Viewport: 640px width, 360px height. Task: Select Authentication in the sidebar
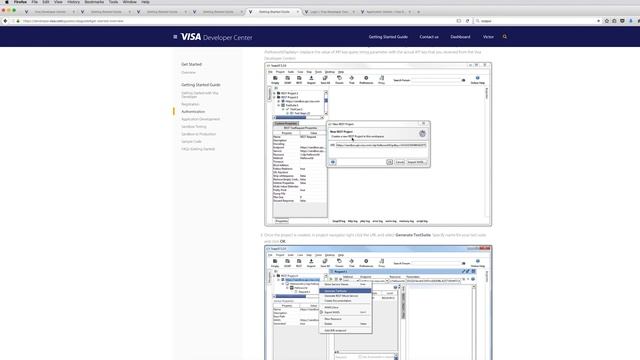coord(193,111)
